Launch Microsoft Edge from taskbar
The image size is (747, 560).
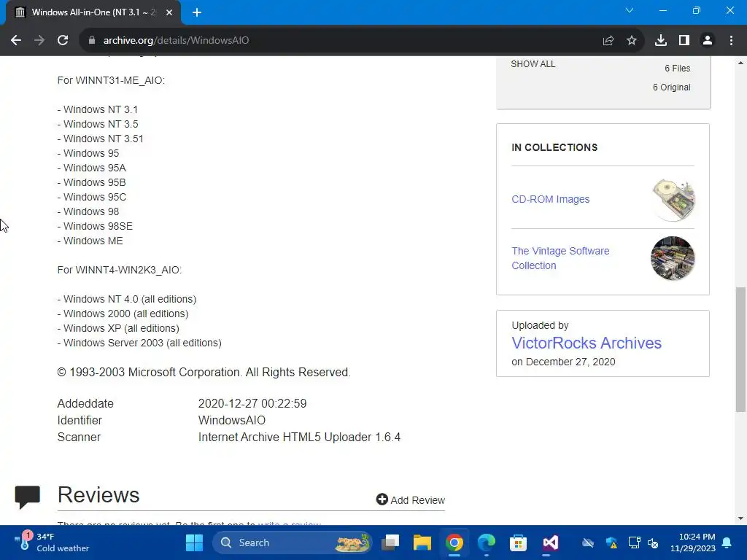click(487, 542)
